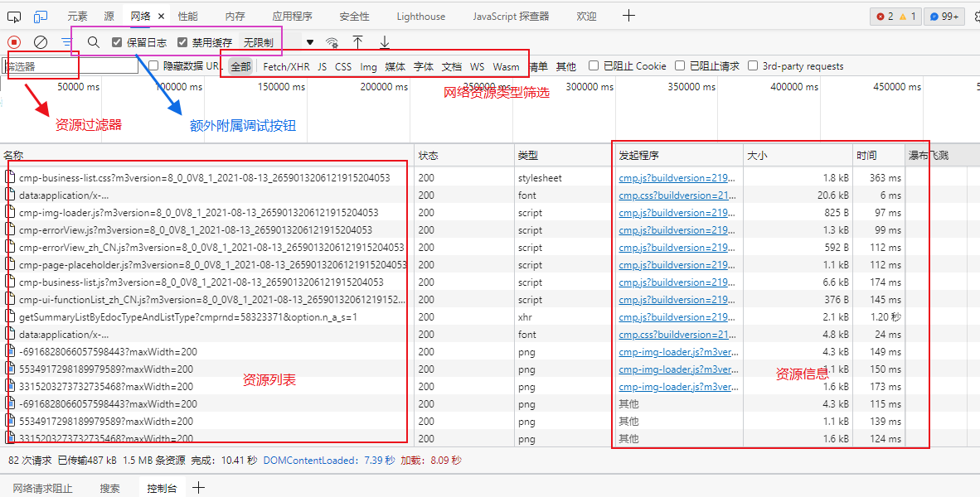
Task: Filter requests by Fetch/XHR type
Action: click(x=286, y=66)
